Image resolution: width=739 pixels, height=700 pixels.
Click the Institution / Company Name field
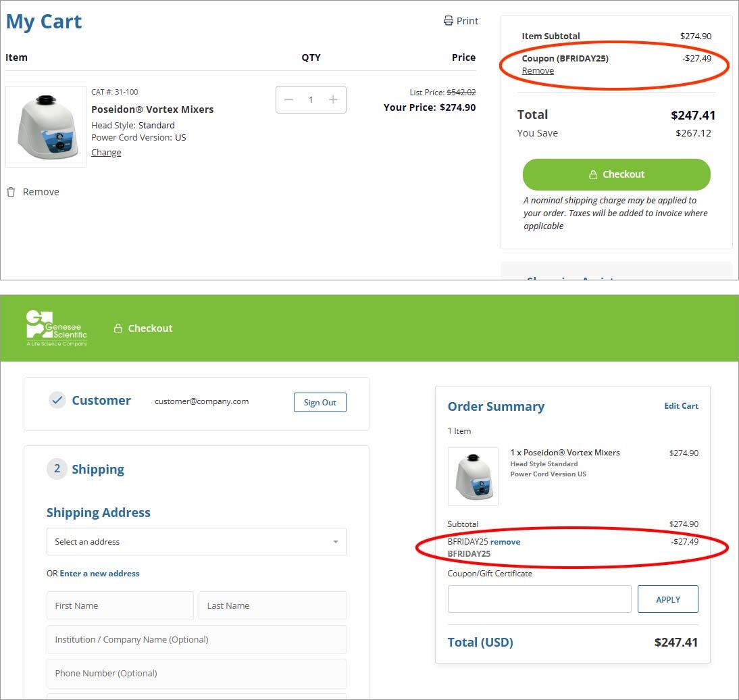pyautogui.click(x=196, y=640)
